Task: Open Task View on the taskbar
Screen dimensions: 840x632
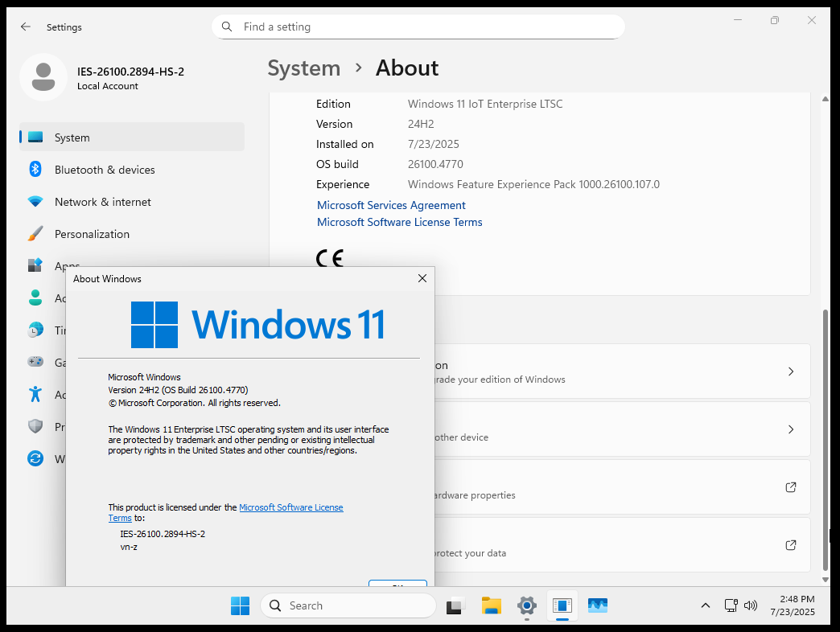Action: [x=455, y=605]
